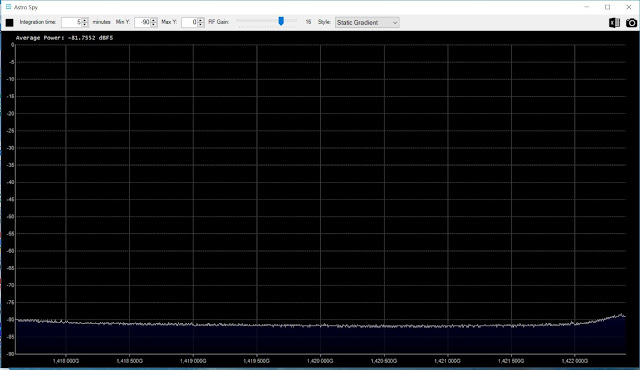Screen dimensions: 640x370
Task: Click the 1,420.000G frequency axis label
Action: click(320, 361)
